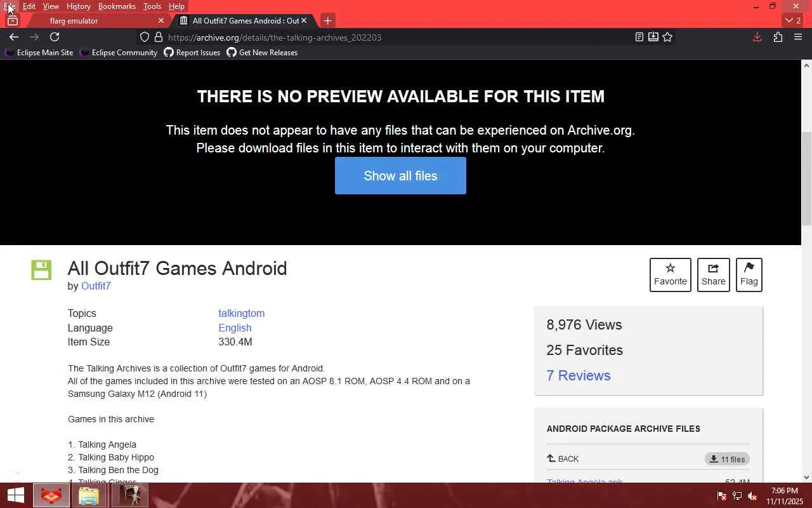Open the History menu
Viewport: 812px width, 508px height.
79,6
